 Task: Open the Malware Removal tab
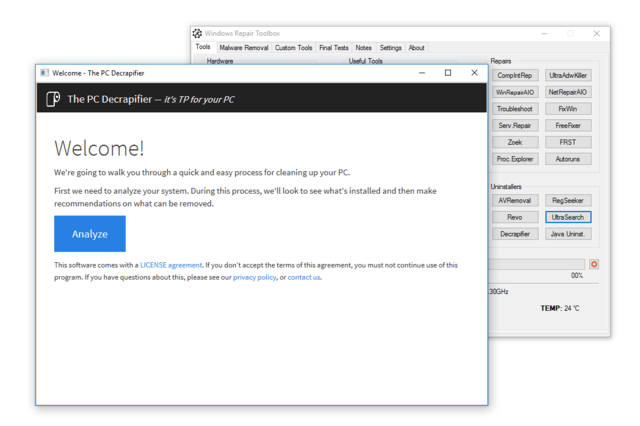click(x=244, y=48)
